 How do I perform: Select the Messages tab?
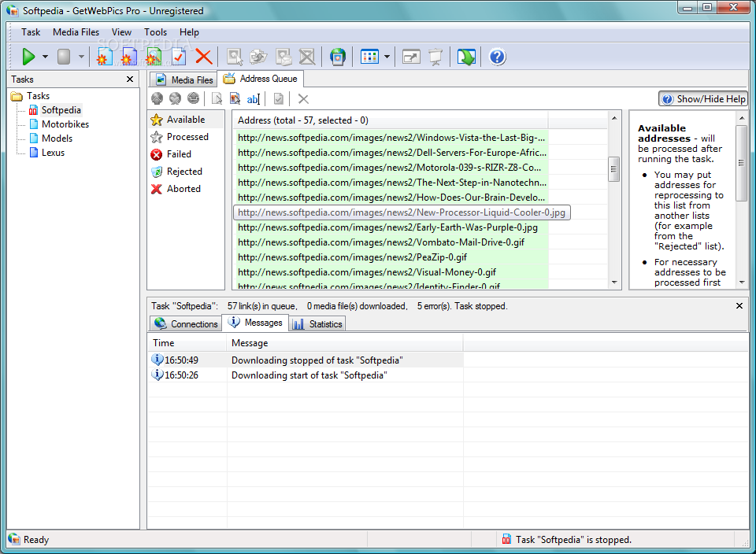(255, 323)
